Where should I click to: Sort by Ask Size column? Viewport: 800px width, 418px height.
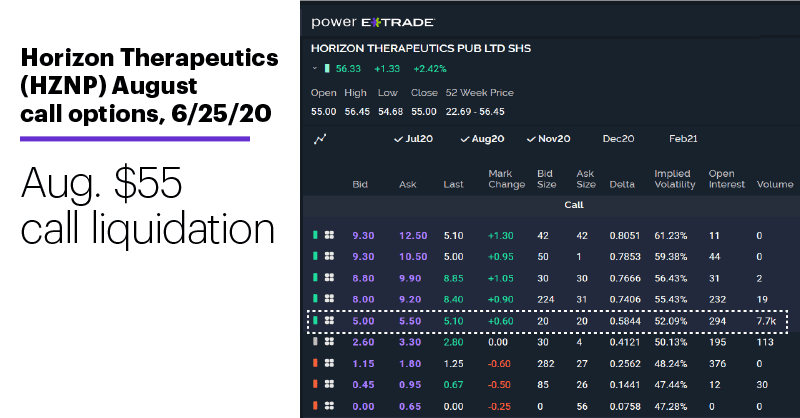tap(586, 179)
